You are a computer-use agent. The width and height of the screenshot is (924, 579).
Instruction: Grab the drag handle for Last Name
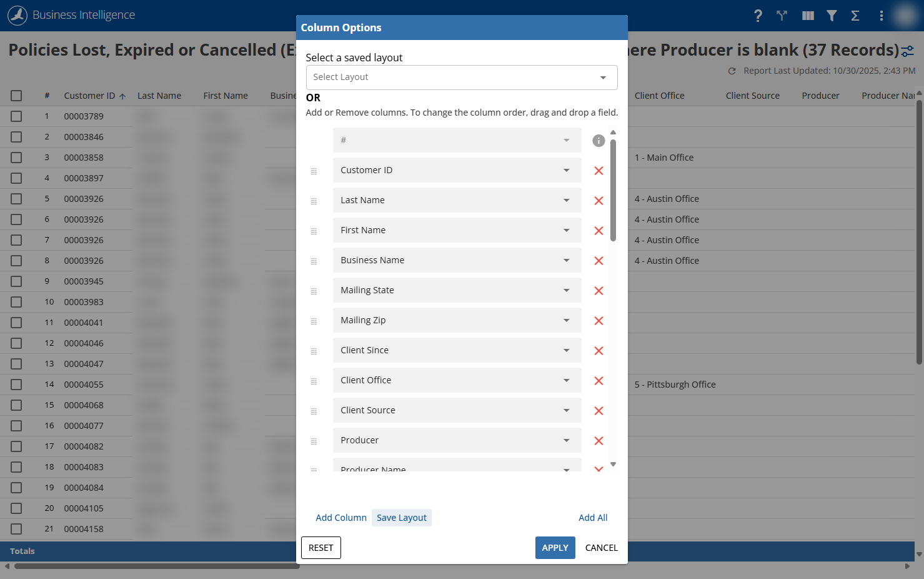tap(314, 201)
